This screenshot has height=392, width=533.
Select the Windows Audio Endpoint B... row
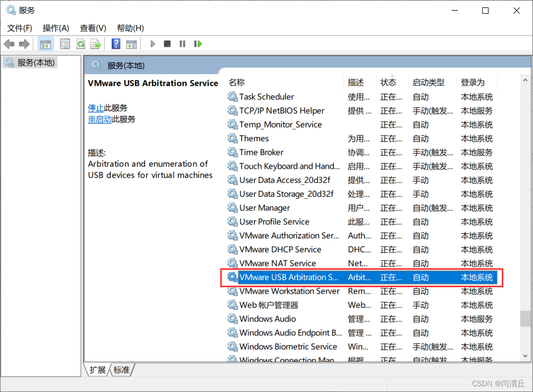362,333
